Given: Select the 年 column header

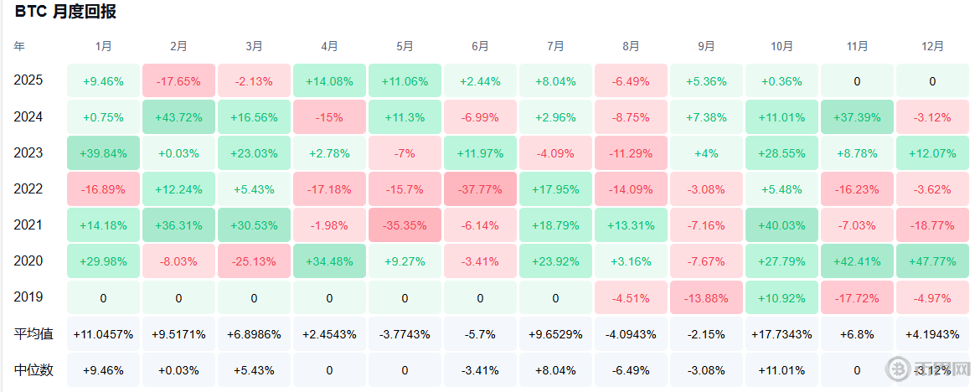Looking at the screenshot, I should (x=19, y=46).
